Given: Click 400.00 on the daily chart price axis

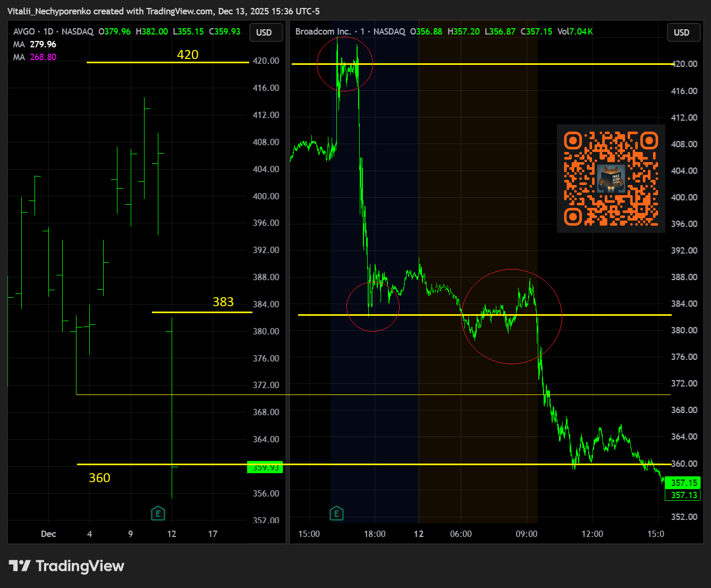Looking at the screenshot, I should (x=266, y=196).
